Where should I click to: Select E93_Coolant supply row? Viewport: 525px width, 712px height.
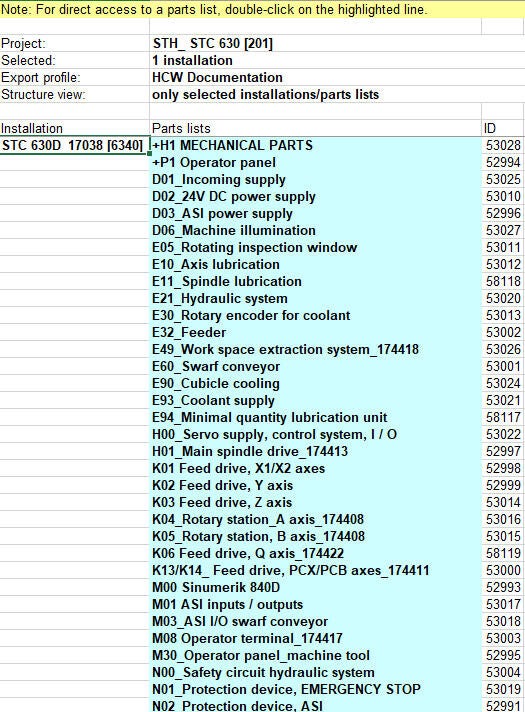[x=315, y=400]
